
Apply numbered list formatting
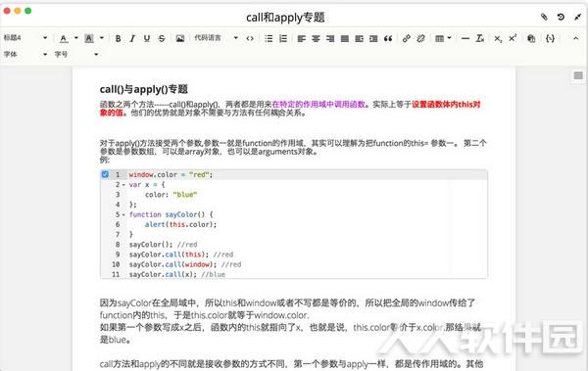[283, 38]
